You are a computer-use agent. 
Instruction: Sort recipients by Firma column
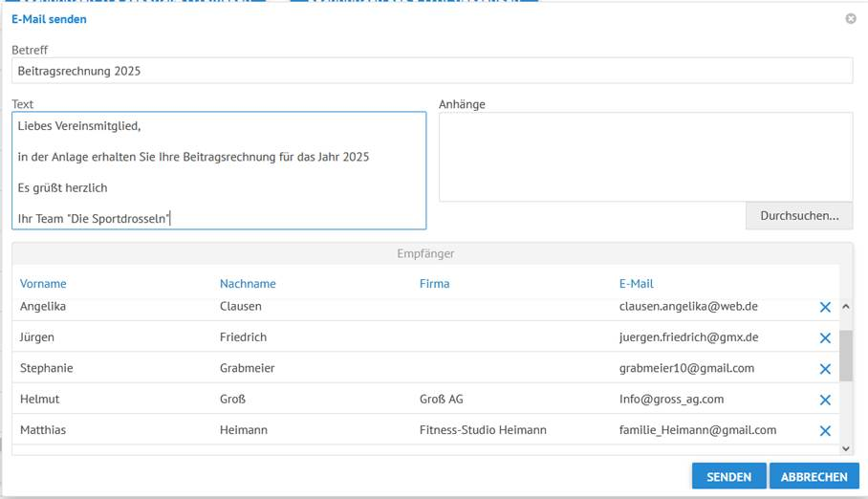tap(434, 283)
